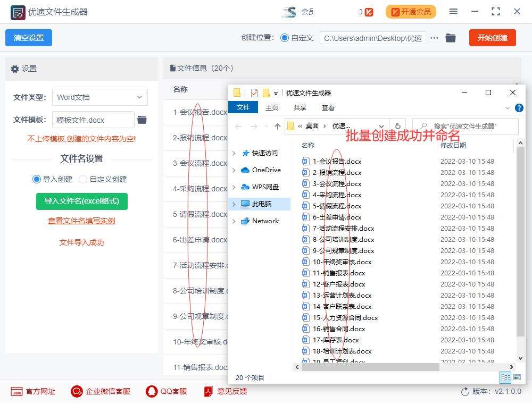The height and width of the screenshot is (404, 532).
Task: Click 桌面 in the address breadcrumb
Action: tap(312, 126)
